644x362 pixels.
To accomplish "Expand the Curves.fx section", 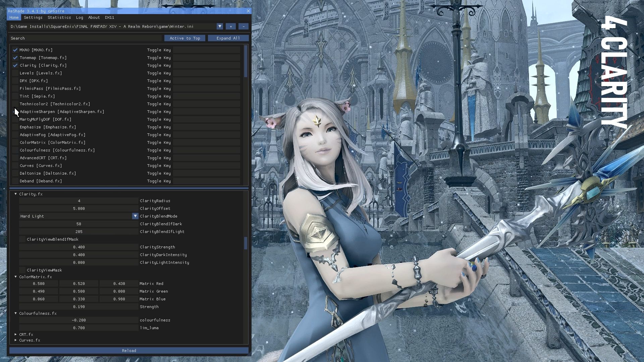I will (15, 340).
